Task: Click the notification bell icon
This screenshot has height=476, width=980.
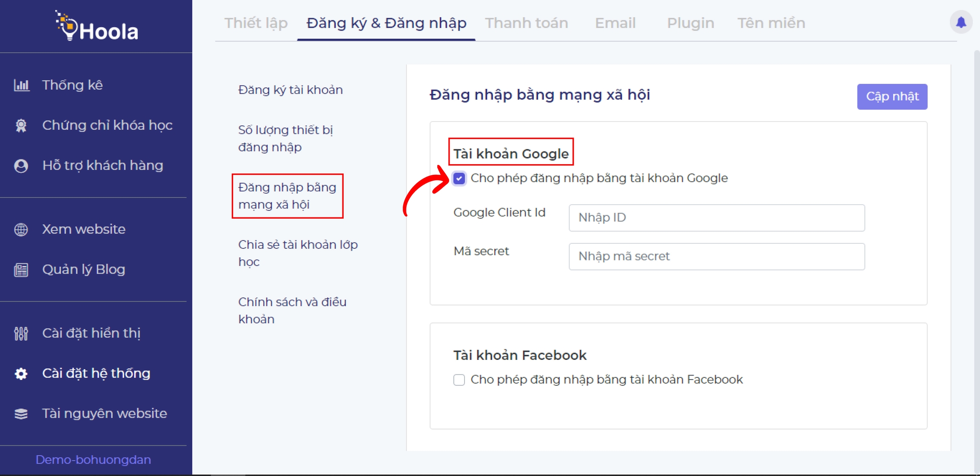Action: point(960,22)
